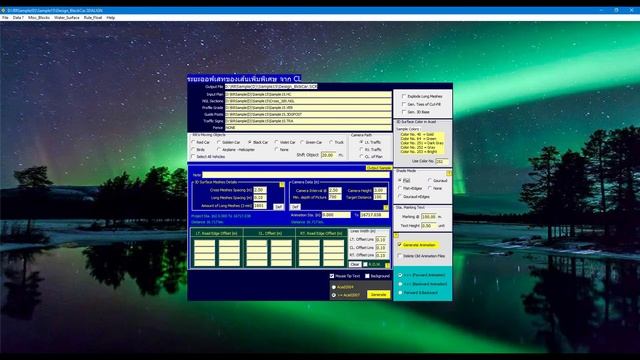The image size is (640, 360).
Task: Select None shade mode
Action: pyautogui.click(x=429, y=188)
